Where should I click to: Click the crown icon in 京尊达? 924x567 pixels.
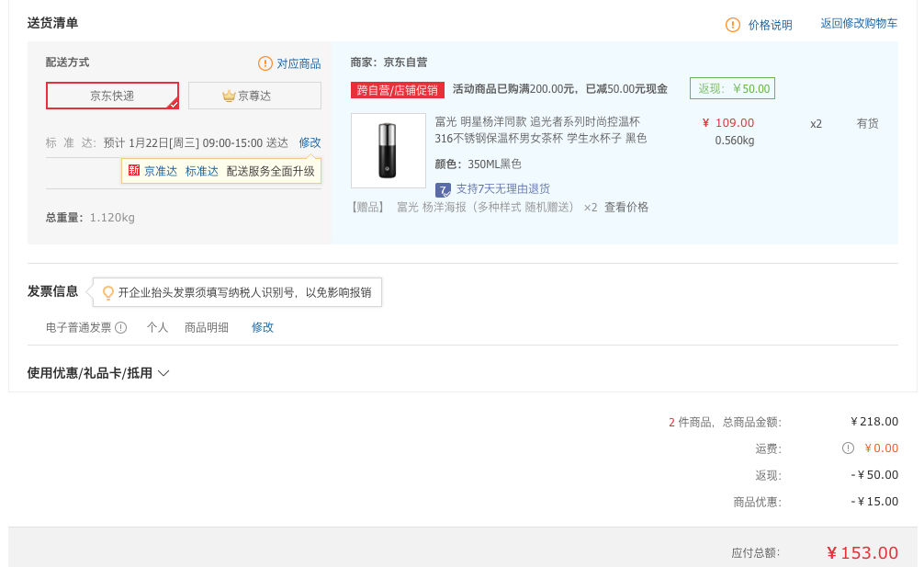click(229, 96)
